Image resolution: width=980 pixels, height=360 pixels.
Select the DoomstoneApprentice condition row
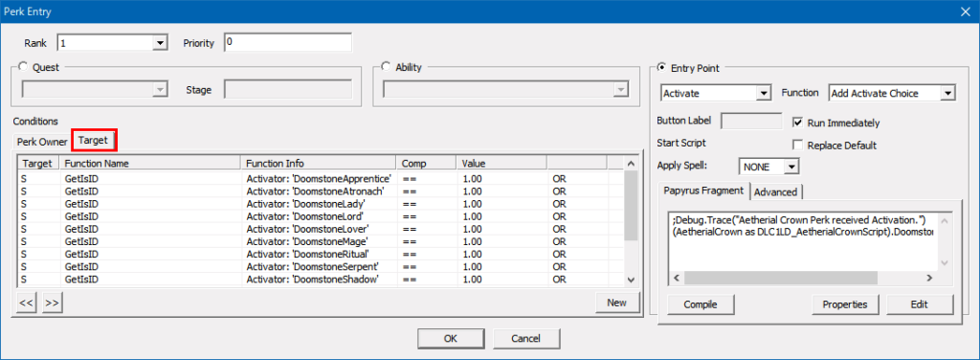point(320,178)
